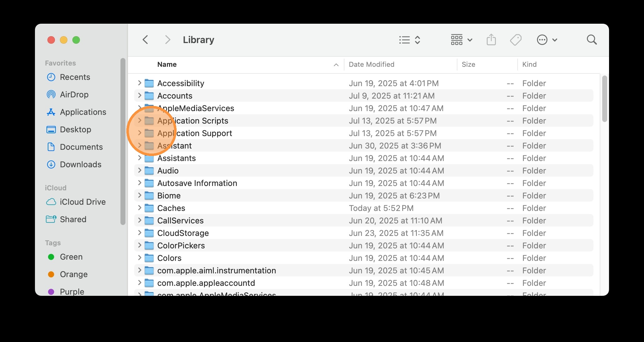The image size is (644, 342).
Task: Select Desktop in the sidebar
Action: [x=69, y=129]
